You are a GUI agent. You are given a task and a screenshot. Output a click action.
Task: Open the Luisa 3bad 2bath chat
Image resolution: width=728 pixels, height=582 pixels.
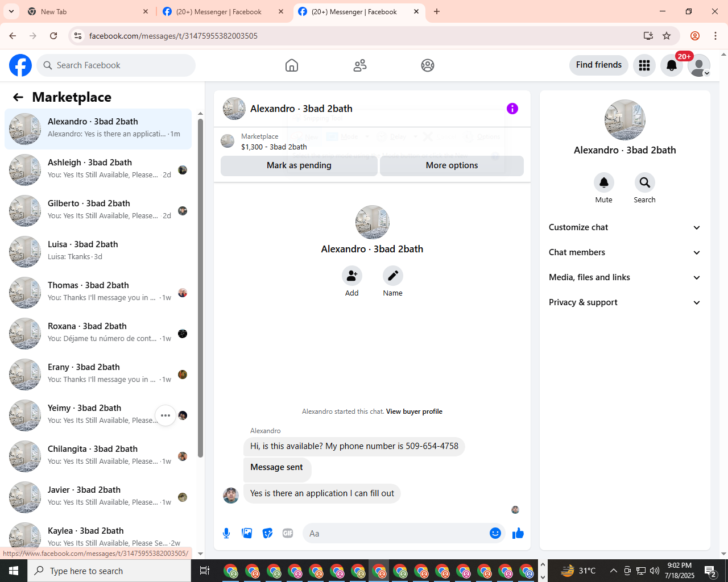coord(98,252)
